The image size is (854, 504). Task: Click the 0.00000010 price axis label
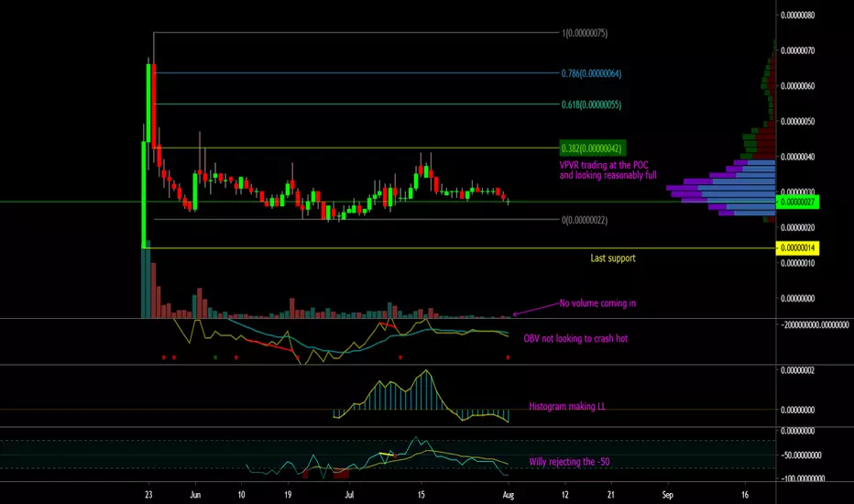[x=797, y=263]
